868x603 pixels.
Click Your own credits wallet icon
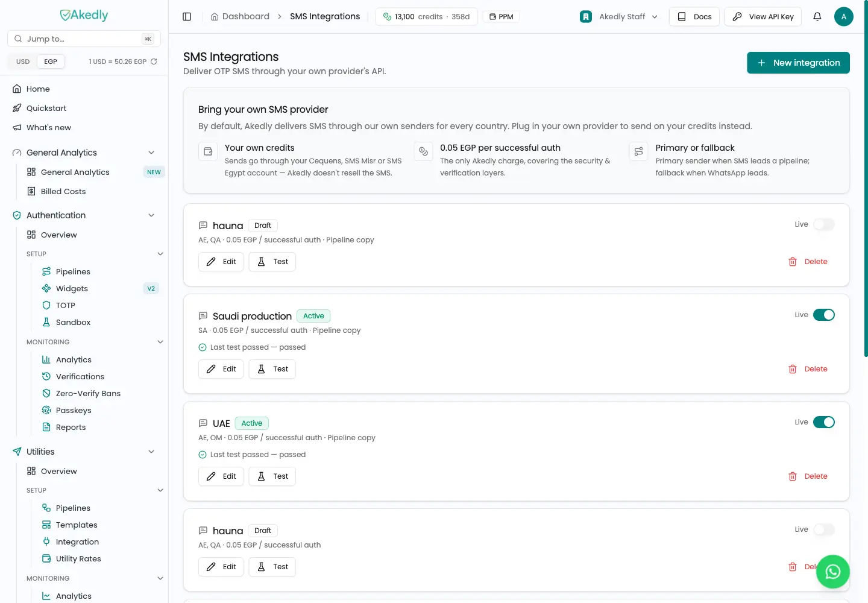pos(208,151)
